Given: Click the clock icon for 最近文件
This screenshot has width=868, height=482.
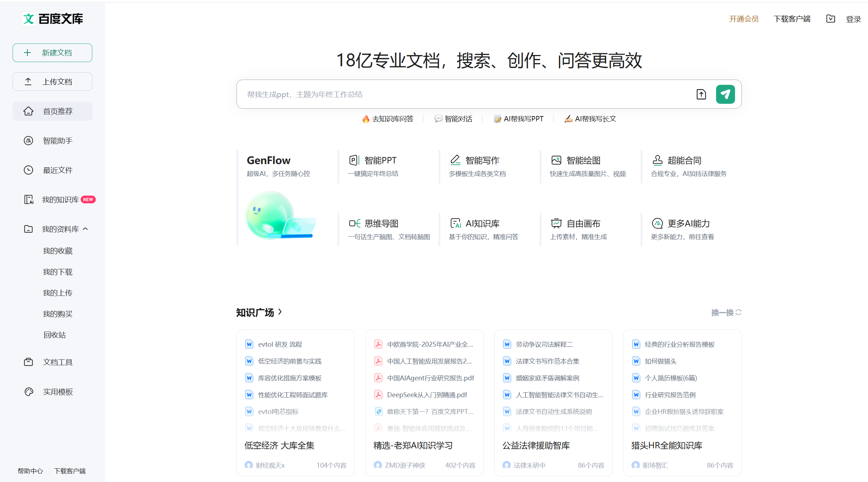Looking at the screenshot, I should tap(28, 170).
